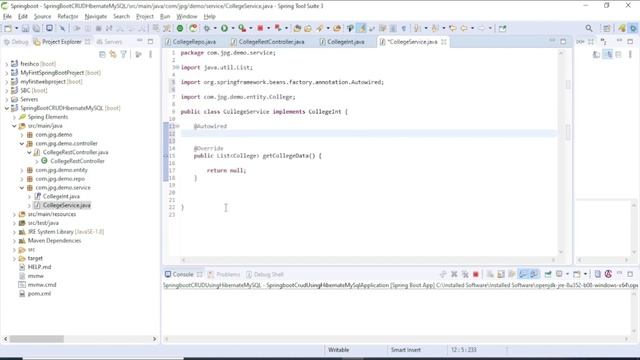
Task: Toggle Scroll Lock in Console toolbar
Action: [x=501, y=274]
